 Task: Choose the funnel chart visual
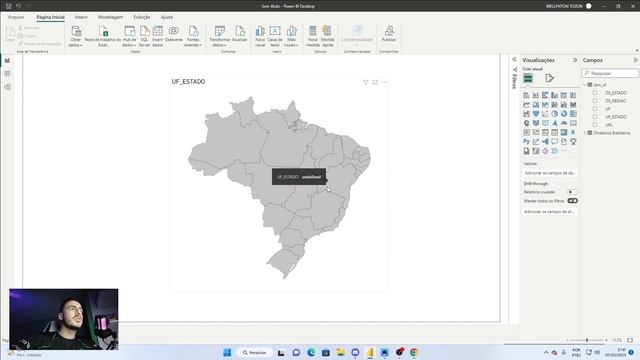coord(536,114)
